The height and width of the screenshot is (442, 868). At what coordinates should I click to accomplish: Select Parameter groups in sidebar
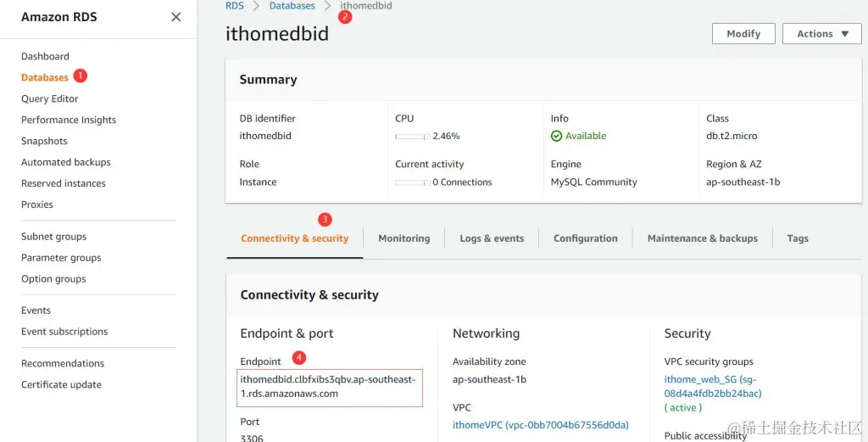click(x=61, y=258)
